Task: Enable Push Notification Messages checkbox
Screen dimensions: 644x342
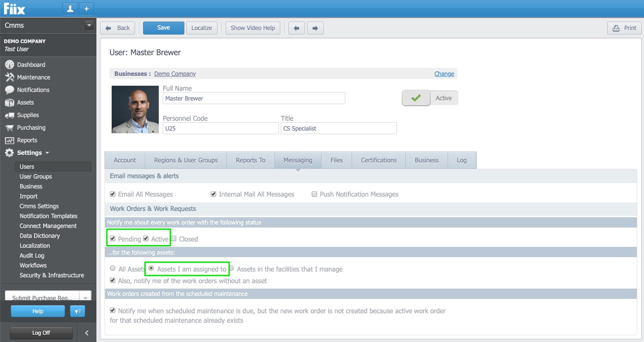Action: (x=315, y=194)
